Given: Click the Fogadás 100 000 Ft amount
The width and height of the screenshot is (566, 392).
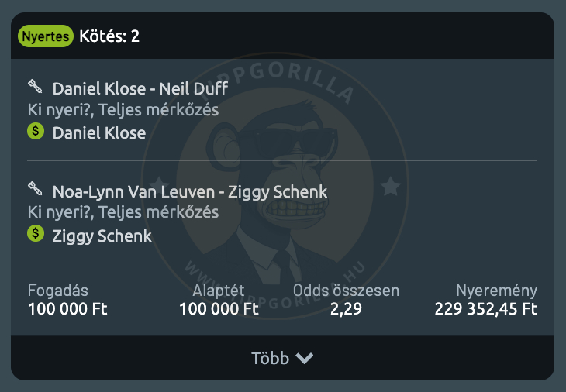Looking at the screenshot, I should (67, 309).
